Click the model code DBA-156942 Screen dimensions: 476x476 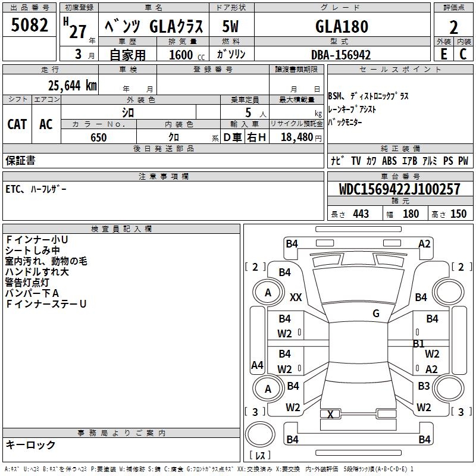pos(341,55)
